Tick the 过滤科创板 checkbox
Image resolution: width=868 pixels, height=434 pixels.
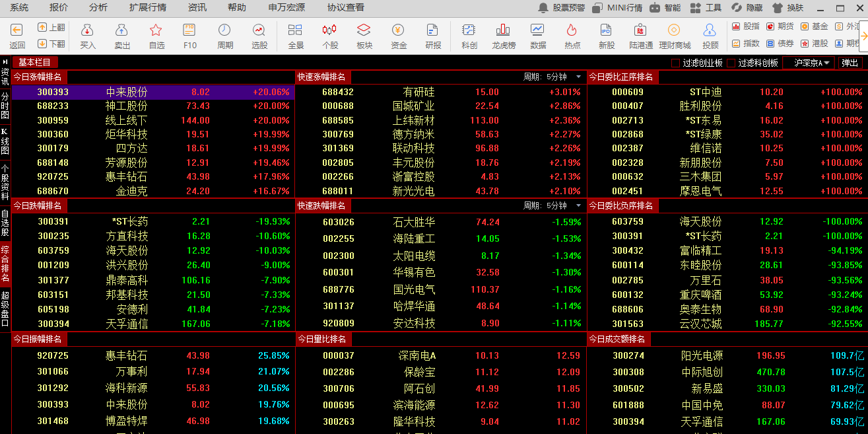point(731,63)
